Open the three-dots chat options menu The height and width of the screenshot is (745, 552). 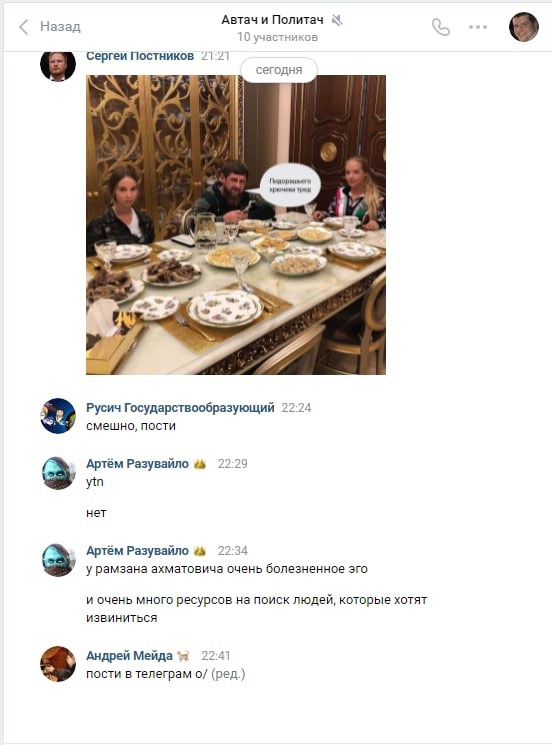pos(477,27)
